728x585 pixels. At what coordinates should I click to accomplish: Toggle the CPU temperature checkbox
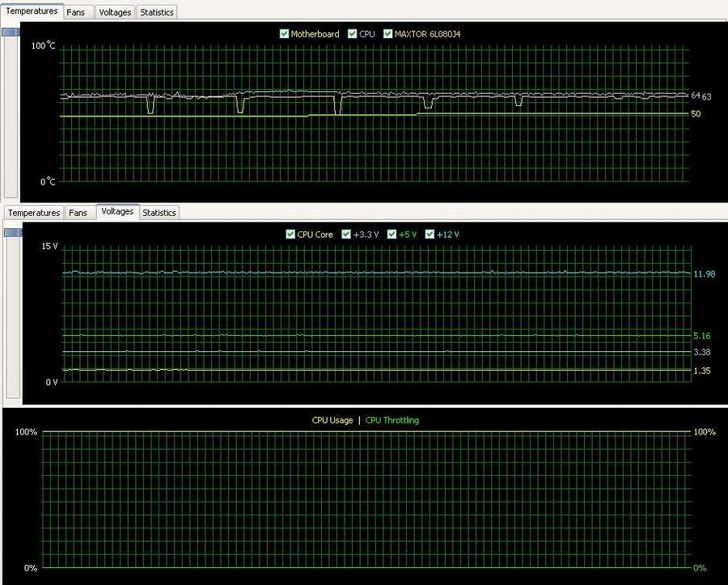(353, 34)
